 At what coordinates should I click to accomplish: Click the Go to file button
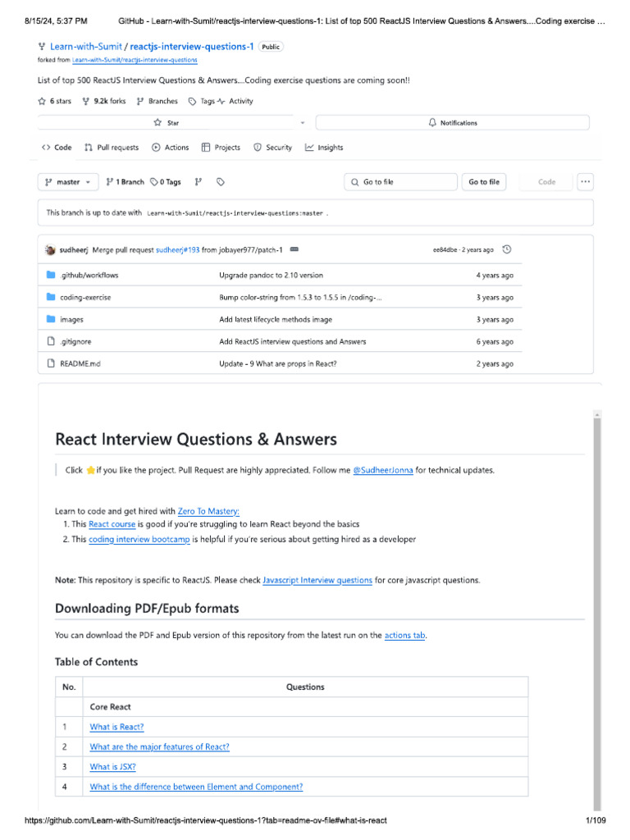483,182
